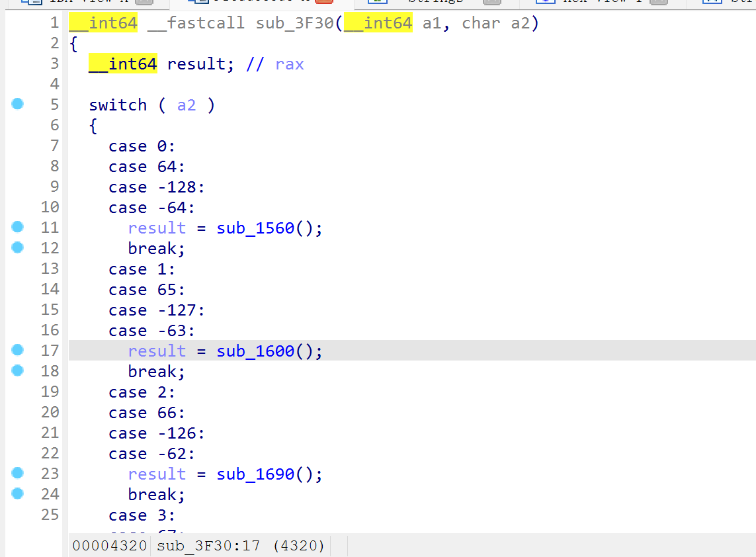
Task: Toggle breakpoint dot on highlighted line 17
Action: click(x=18, y=350)
